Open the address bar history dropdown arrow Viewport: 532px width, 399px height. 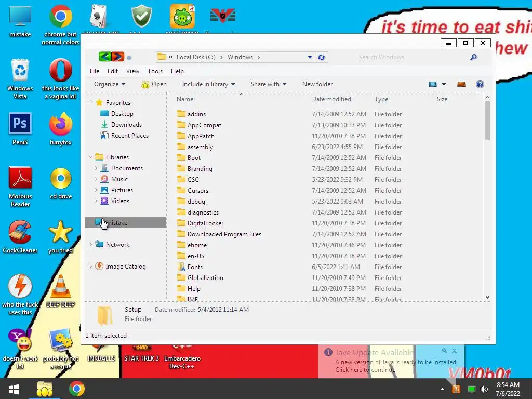(310, 57)
